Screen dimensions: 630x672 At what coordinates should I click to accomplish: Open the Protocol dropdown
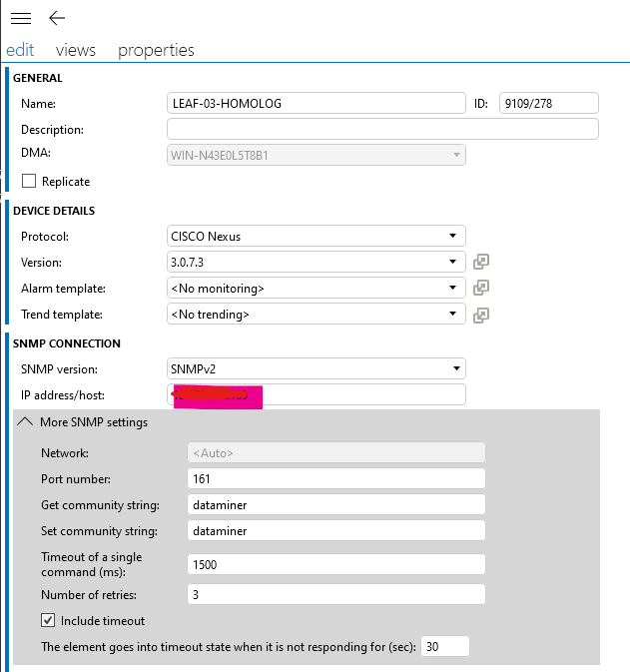click(x=315, y=237)
